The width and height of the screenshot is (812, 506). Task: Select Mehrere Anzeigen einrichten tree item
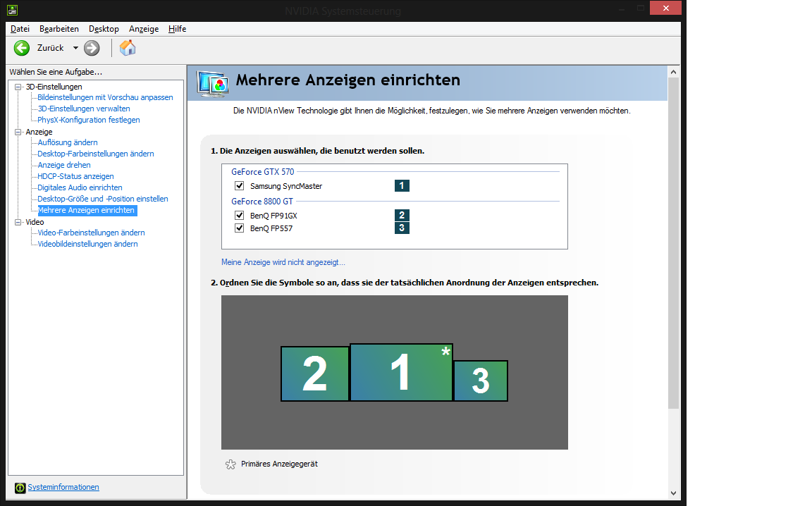[x=87, y=210]
